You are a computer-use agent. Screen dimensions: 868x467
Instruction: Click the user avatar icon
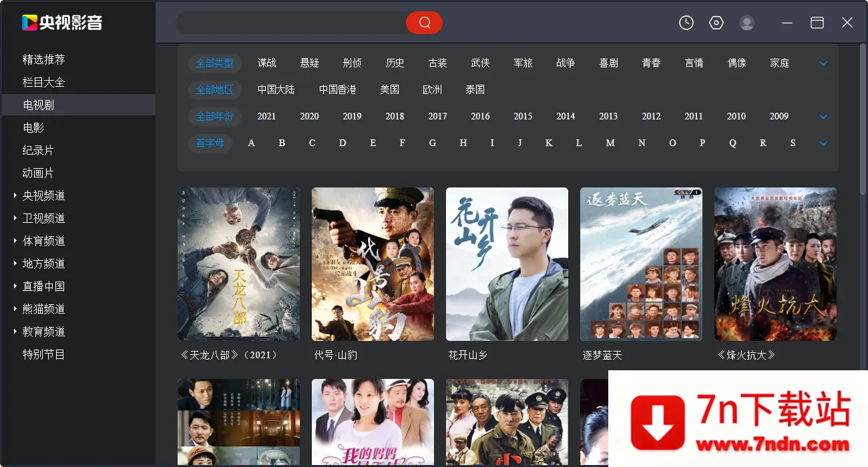(x=746, y=23)
